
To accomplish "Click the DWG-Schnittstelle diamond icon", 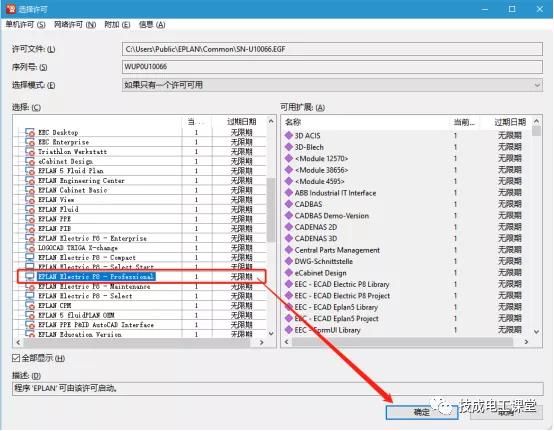I will pos(289,261).
